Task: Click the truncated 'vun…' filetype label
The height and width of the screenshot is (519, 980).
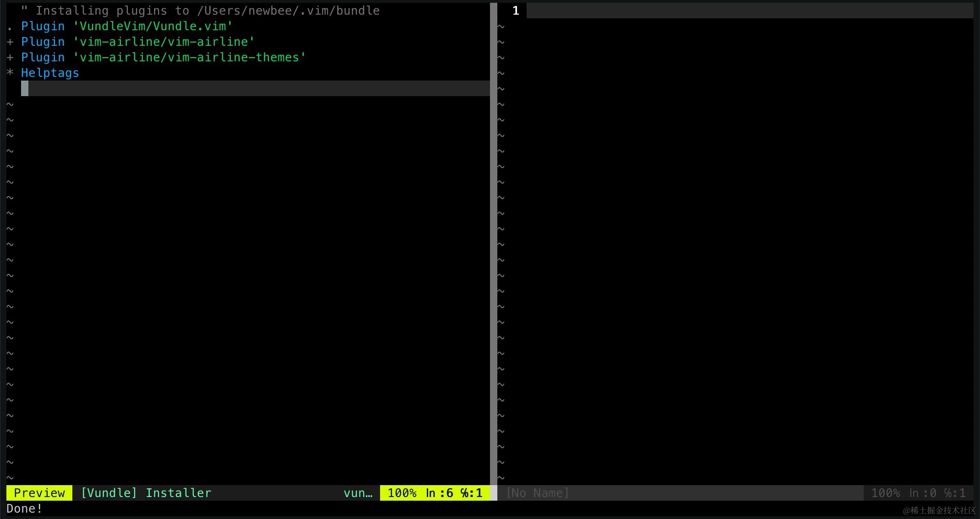Action: tap(358, 493)
